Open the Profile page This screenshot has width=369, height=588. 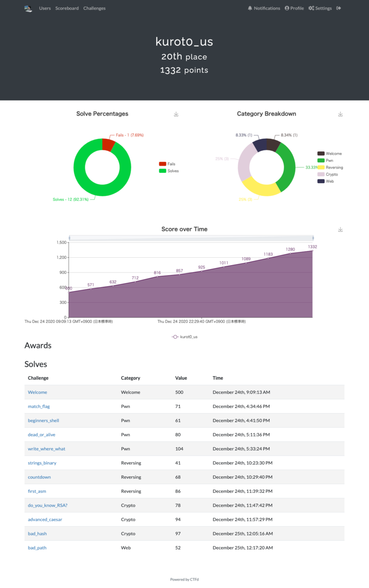[294, 8]
